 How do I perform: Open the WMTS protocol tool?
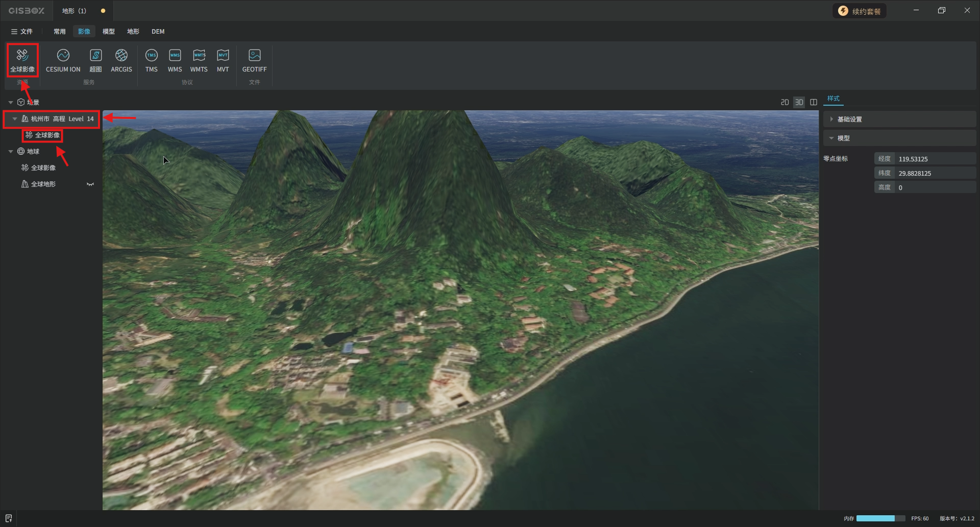[x=199, y=60]
